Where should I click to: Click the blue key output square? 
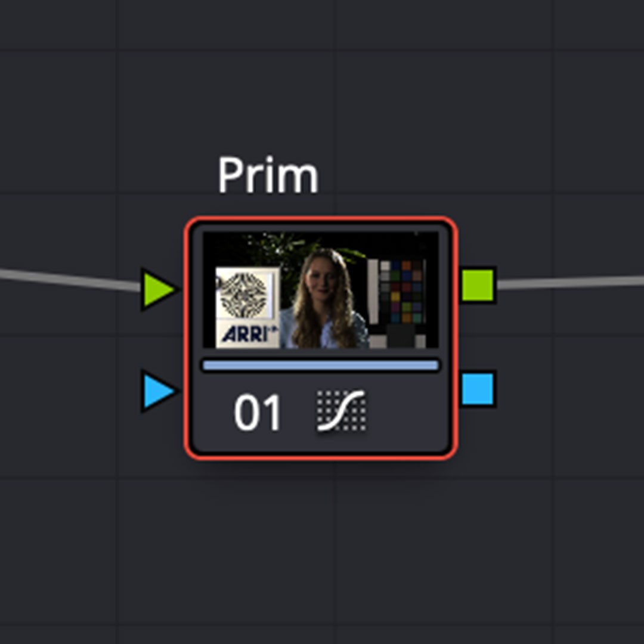point(478,389)
